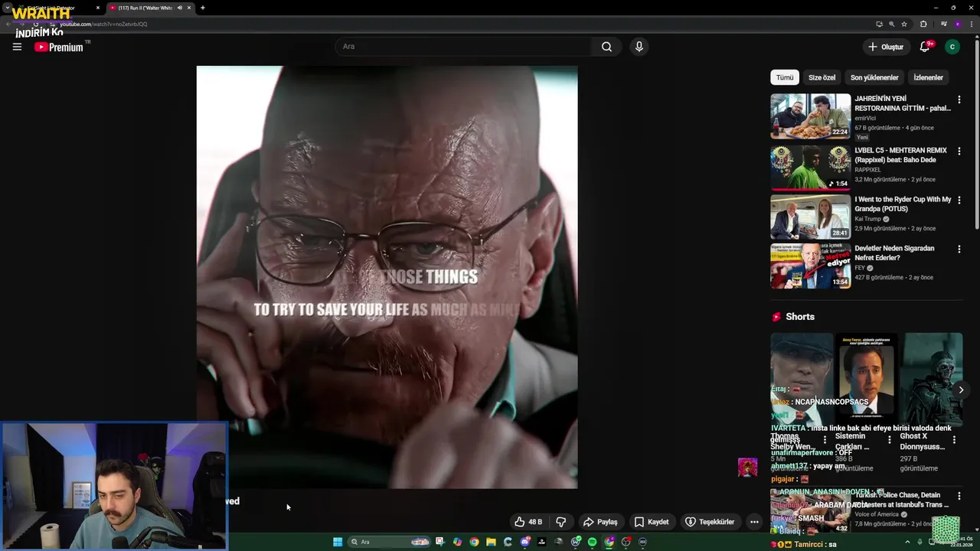Expand the tab search dropdown arrow
Screen dimensions: 980x551
(8, 8)
